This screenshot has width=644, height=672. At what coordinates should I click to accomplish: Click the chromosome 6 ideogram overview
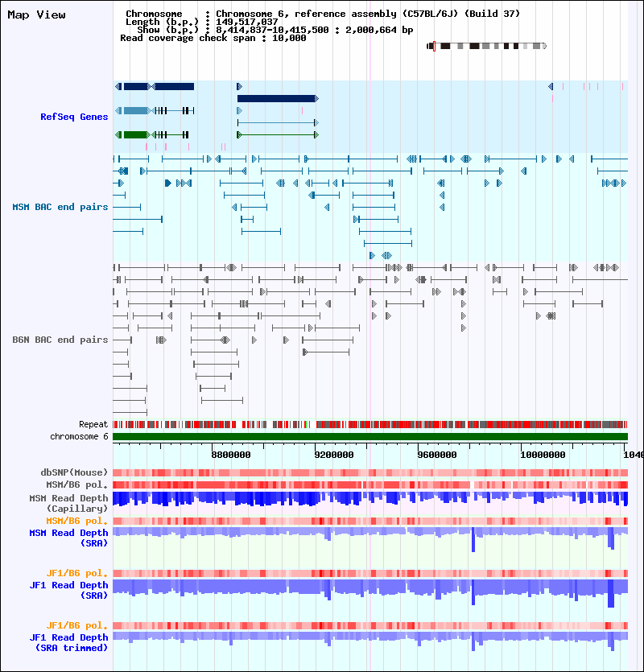tap(487, 46)
